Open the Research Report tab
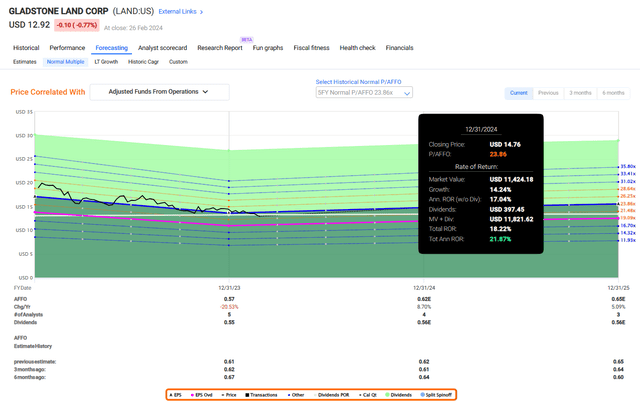Image resolution: width=640 pixels, height=410 pixels. (220, 48)
